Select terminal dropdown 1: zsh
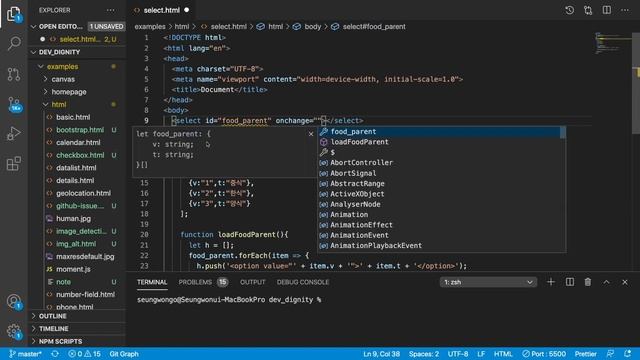The width and height of the screenshot is (640, 360). pos(488,282)
